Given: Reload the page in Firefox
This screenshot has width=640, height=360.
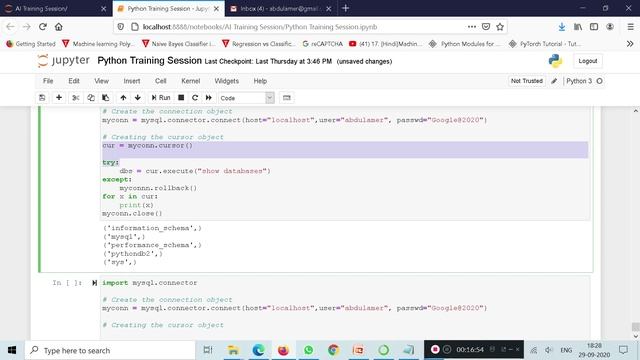Looking at the screenshot, I should click(42, 27).
